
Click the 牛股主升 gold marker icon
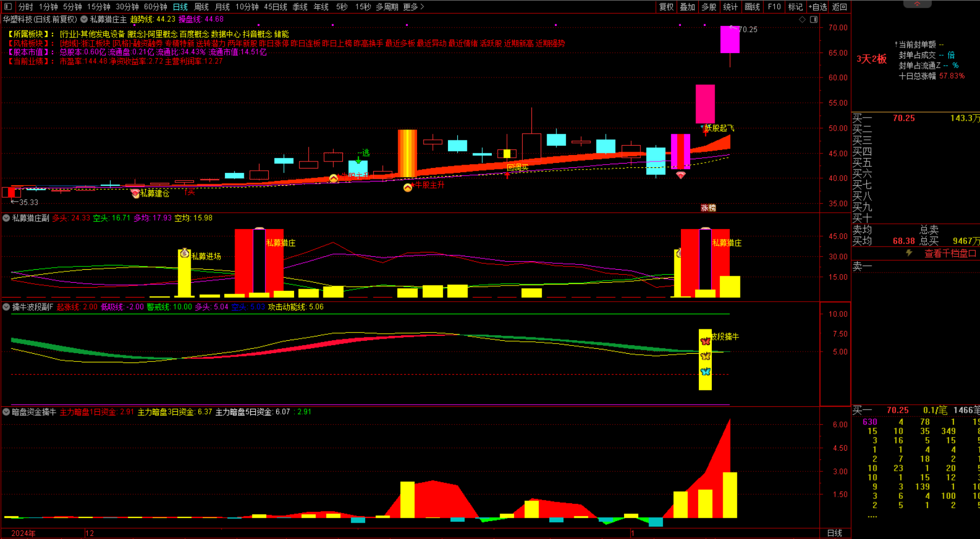tap(407, 187)
